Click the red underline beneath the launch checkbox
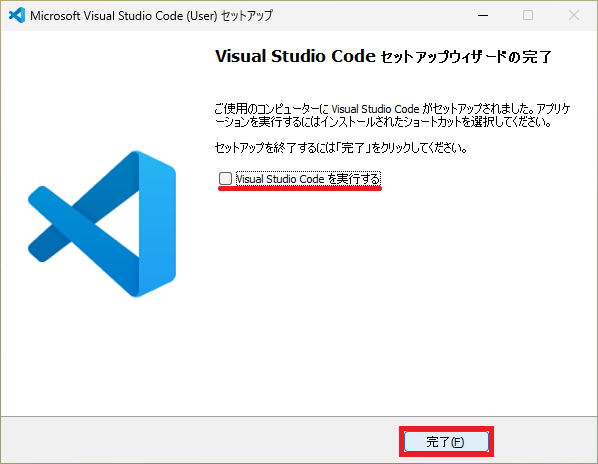The height and width of the screenshot is (464, 598). 300,188
